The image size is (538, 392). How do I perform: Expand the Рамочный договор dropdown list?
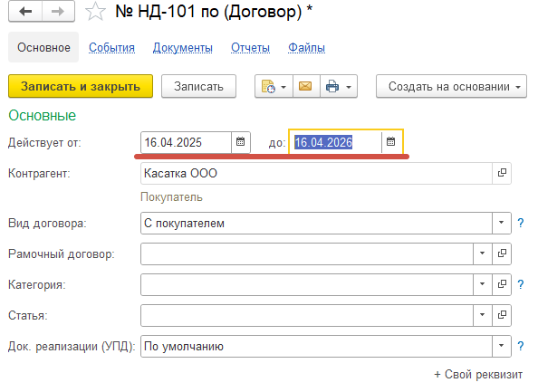[x=483, y=253]
